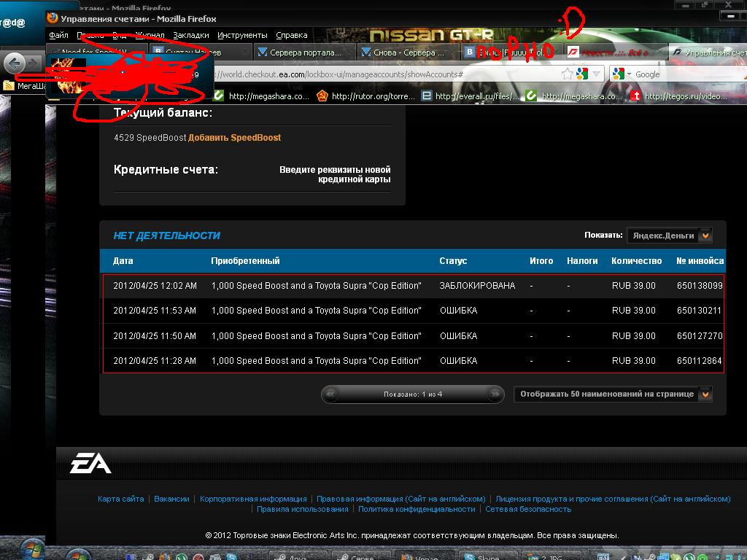
Task: Open the Политика конфиденциальности footer link
Action: pos(416,509)
